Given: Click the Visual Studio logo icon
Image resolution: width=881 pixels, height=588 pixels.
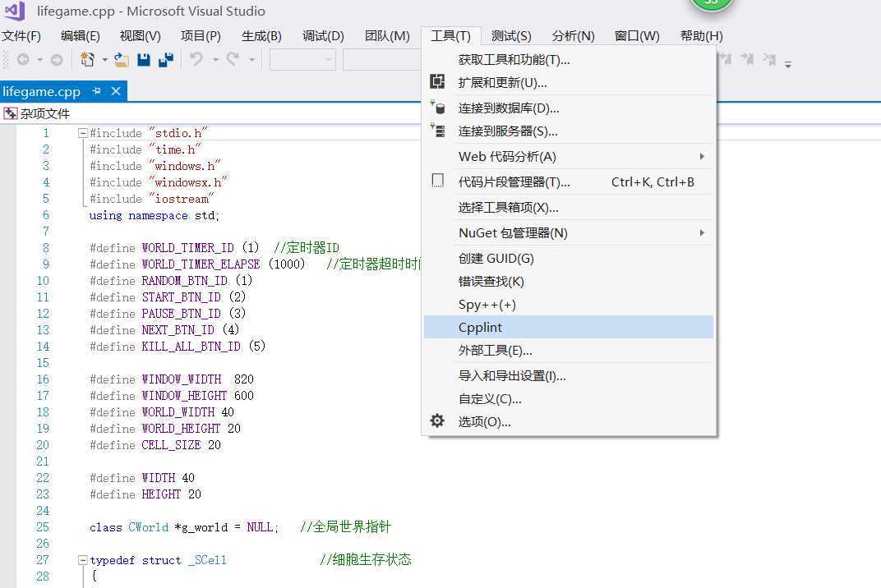Looking at the screenshot, I should pyautogui.click(x=15, y=10).
